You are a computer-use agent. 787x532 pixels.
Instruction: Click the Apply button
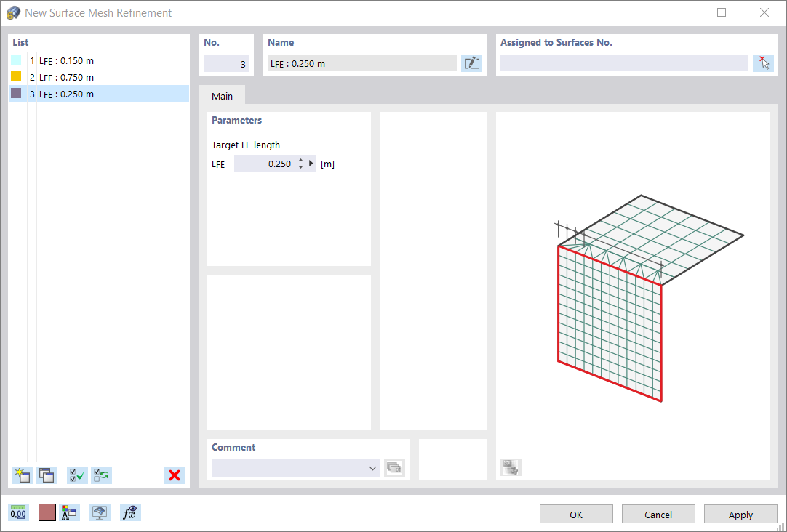click(x=740, y=515)
